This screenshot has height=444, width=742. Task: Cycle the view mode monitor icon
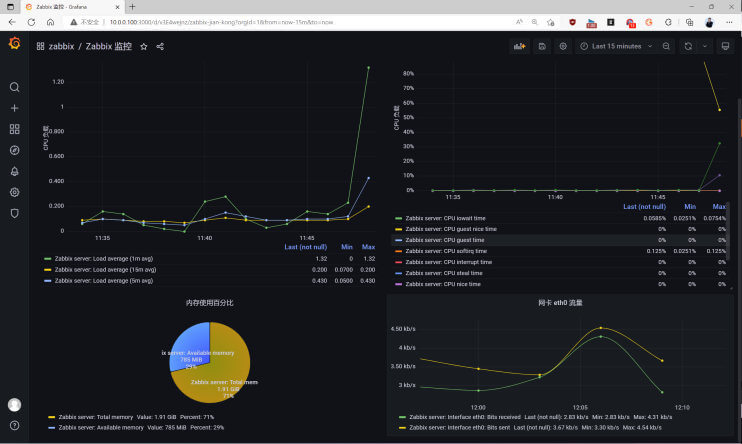point(725,46)
